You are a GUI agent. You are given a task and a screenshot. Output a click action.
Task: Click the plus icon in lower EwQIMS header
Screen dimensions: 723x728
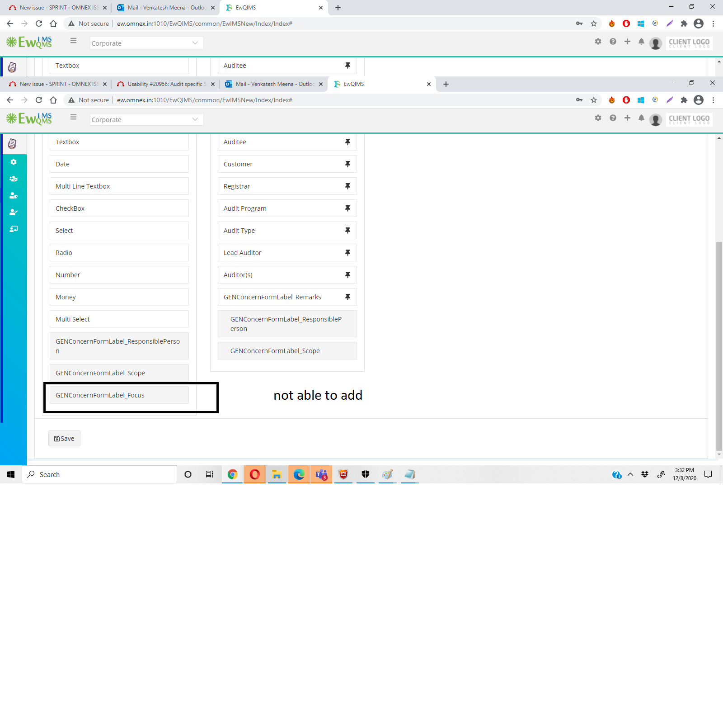(627, 118)
